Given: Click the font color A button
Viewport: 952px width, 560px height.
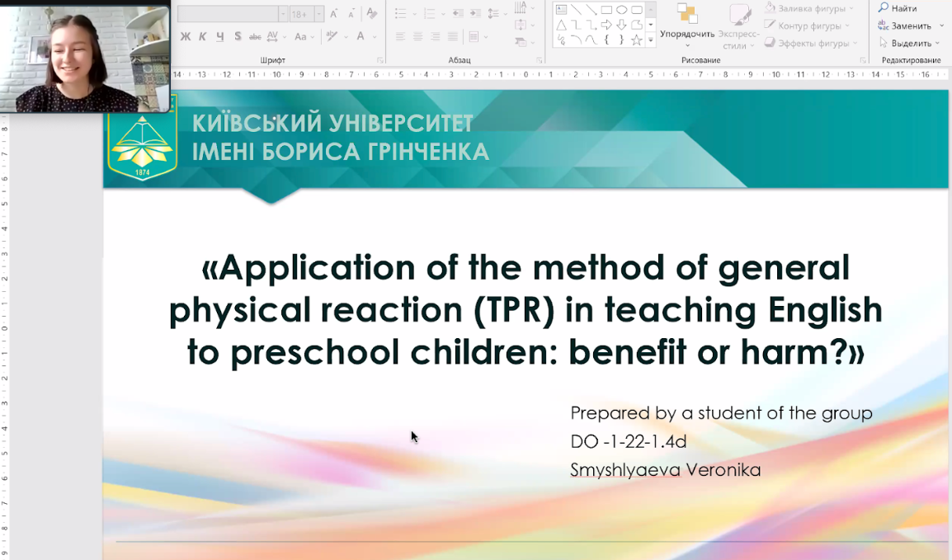Looking at the screenshot, I should [361, 36].
